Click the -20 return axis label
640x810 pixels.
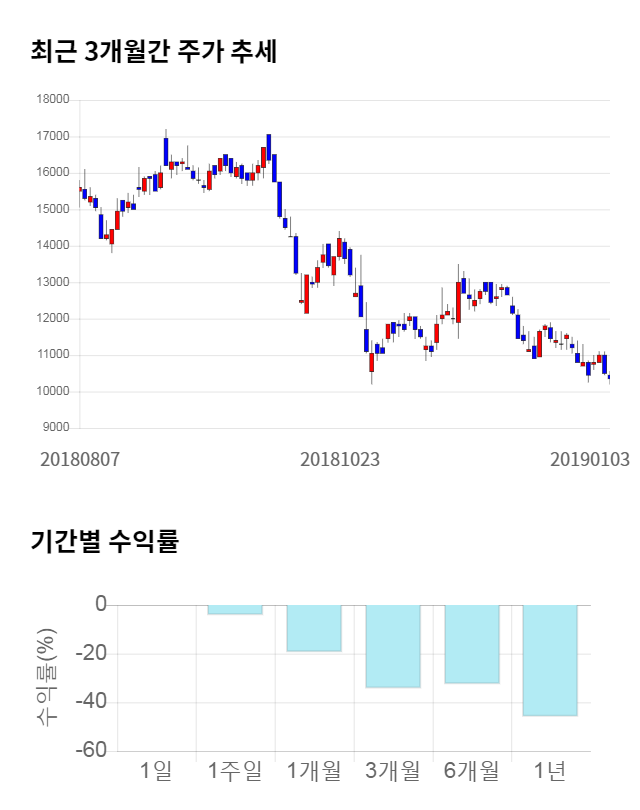tap(92, 654)
